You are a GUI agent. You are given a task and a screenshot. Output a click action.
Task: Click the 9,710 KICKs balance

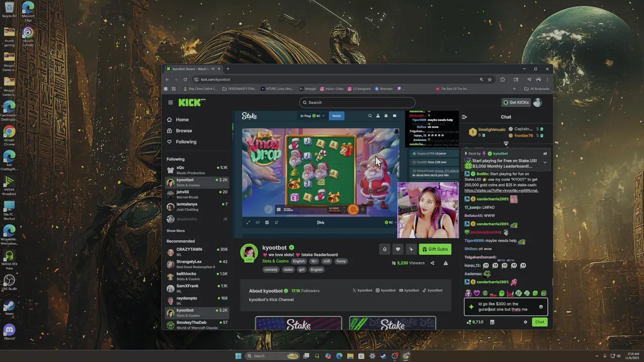(x=475, y=322)
